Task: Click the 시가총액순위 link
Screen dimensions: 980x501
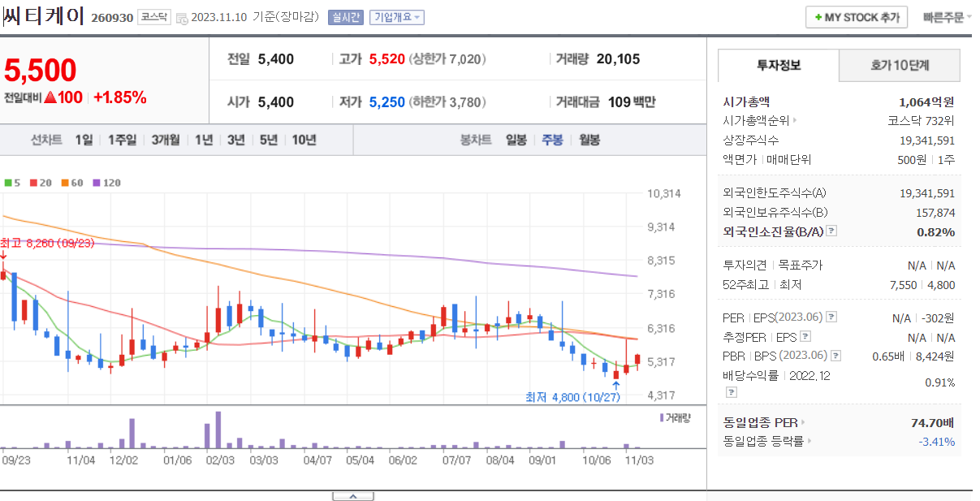Action: click(755, 121)
